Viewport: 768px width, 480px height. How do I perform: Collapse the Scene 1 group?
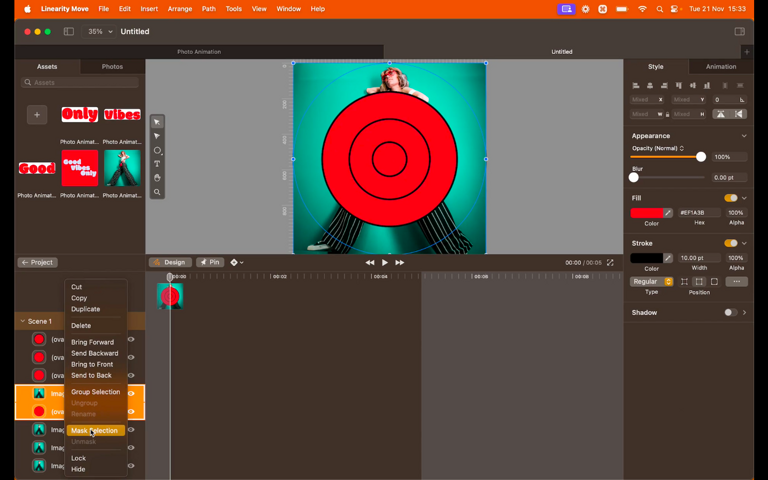23,321
